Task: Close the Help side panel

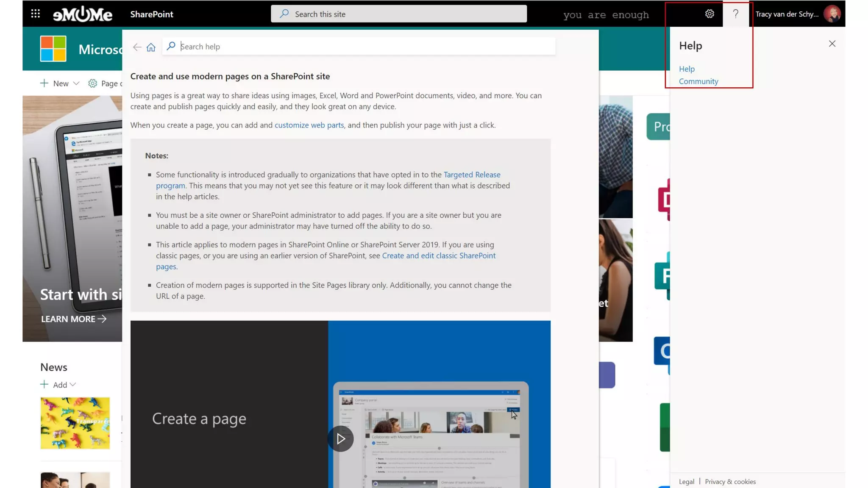Action: [x=832, y=44]
